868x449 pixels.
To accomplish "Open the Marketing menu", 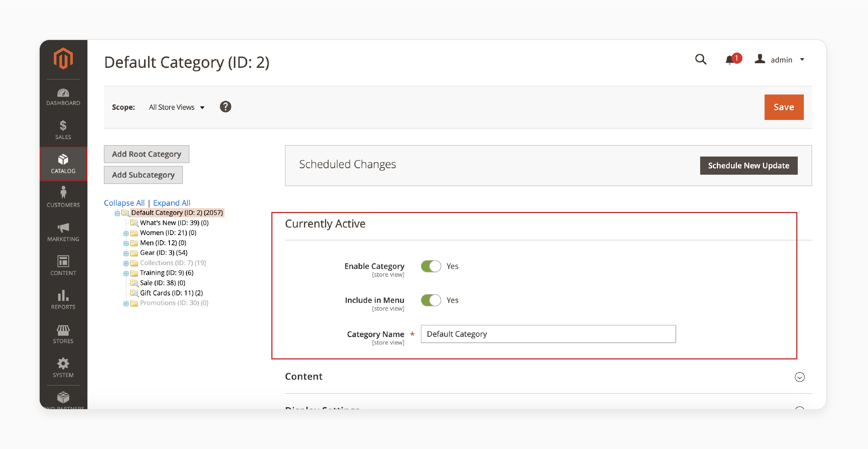I will [x=63, y=232].
